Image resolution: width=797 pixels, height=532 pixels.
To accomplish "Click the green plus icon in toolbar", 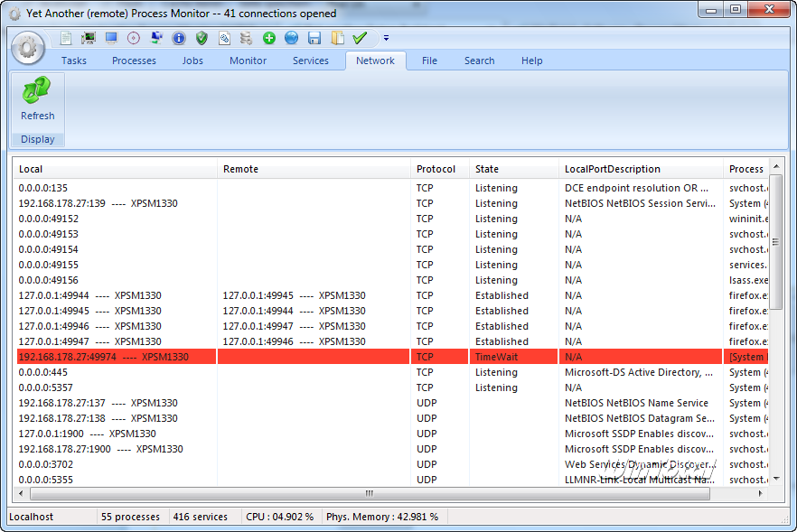I will click(x=269, y=38).
